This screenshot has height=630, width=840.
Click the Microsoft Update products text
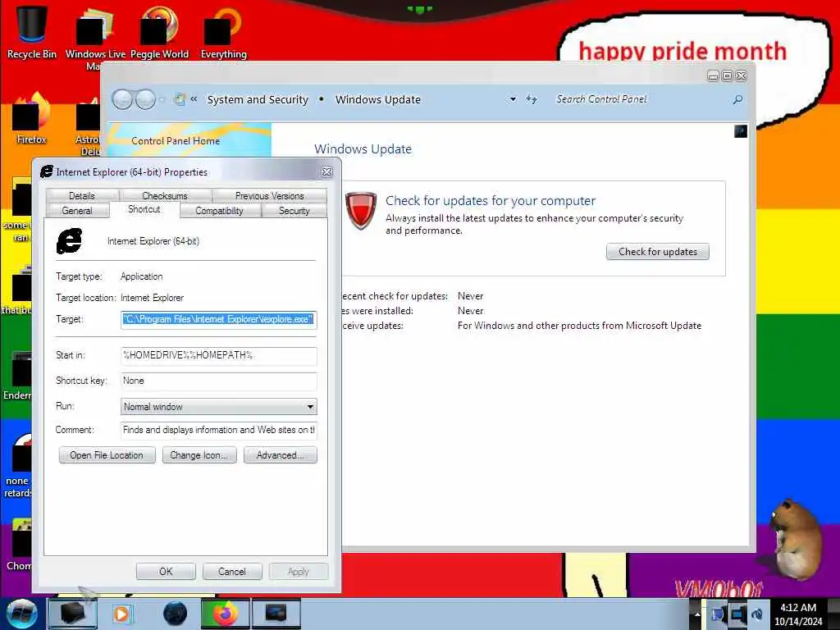pos(579,325)
